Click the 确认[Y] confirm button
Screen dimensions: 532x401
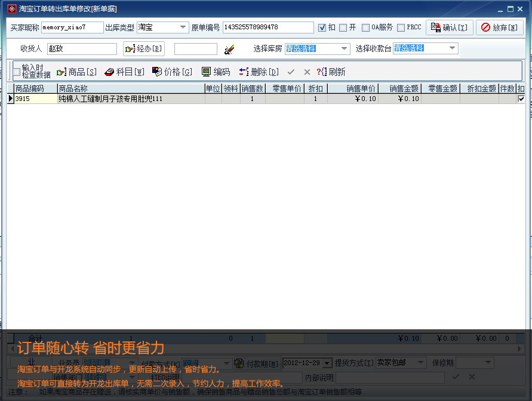[x=449, y=27]
